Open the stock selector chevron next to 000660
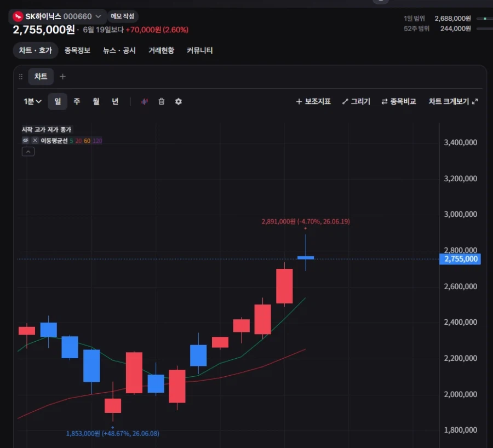The width and height of the screenshot is (493, 448). 98,16
